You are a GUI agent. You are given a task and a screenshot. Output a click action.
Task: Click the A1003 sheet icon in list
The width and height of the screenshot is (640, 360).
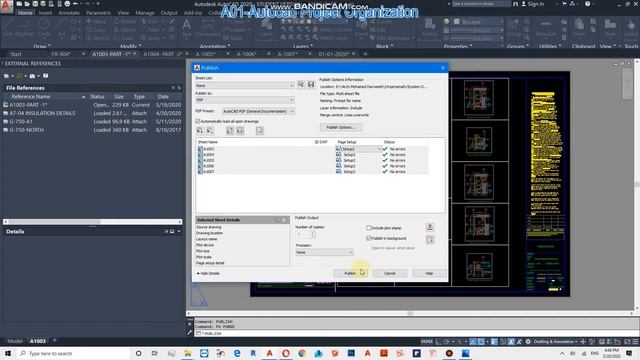(x=200, y=149)
